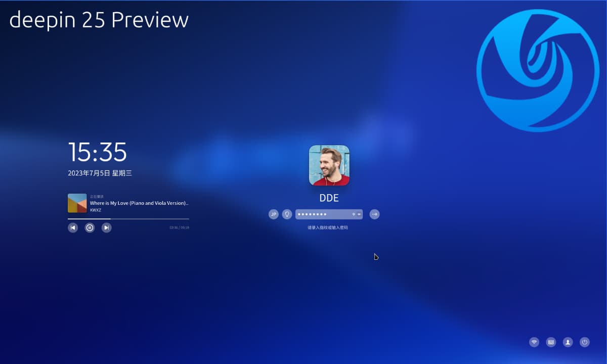This screenshot has height=364, width=607.
Task: Click the 15:35 clock display
Action: tap(97, 152)
